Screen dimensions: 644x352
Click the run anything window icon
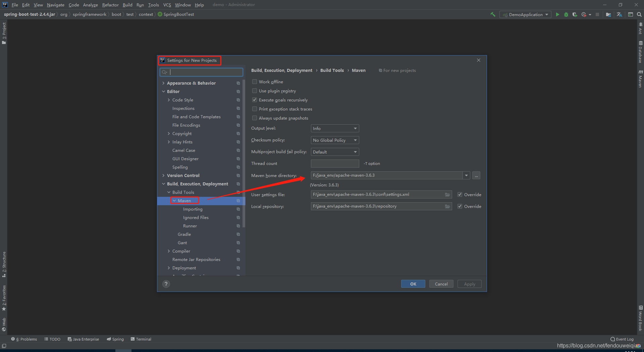[x=631, y=14]
